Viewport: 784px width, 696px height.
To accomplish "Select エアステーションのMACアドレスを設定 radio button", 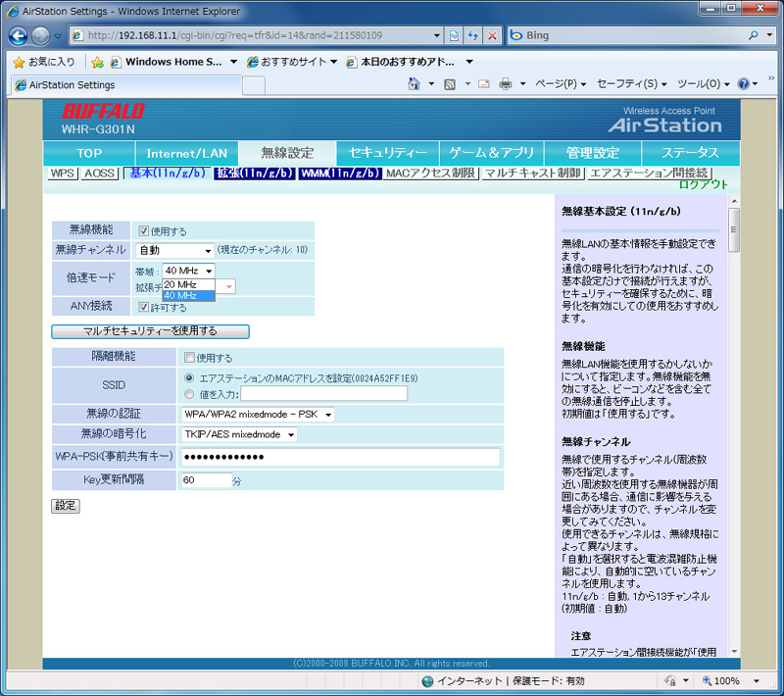I will 189,378.
